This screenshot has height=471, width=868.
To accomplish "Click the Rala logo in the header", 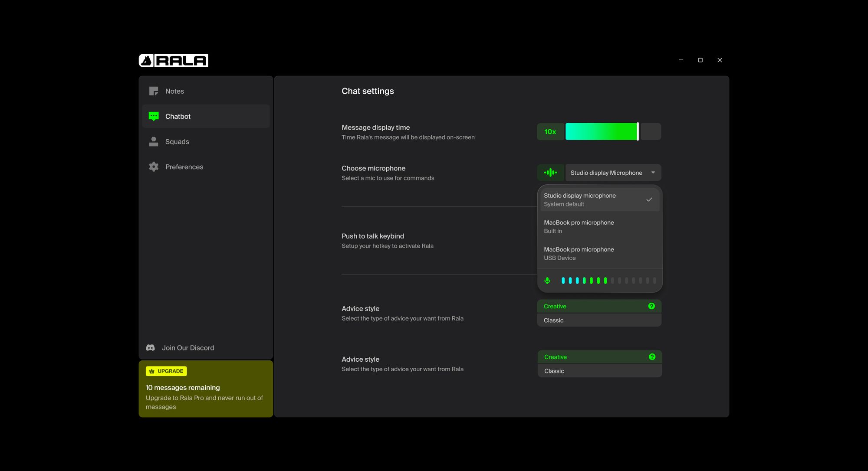I will pyautogui.click(x=173, y=61).
